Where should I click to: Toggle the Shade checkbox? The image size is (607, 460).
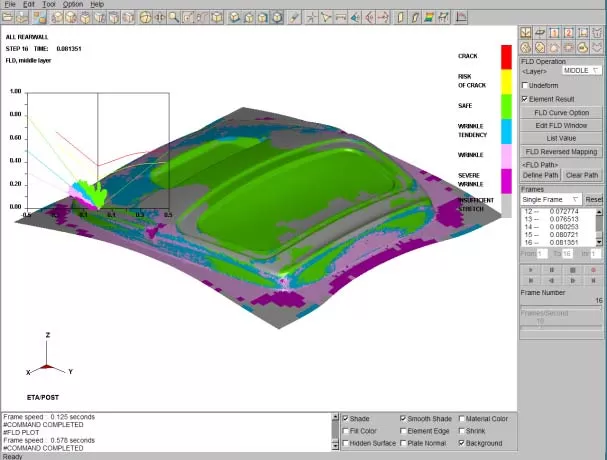pyautogui.click(x=346, y=419)
